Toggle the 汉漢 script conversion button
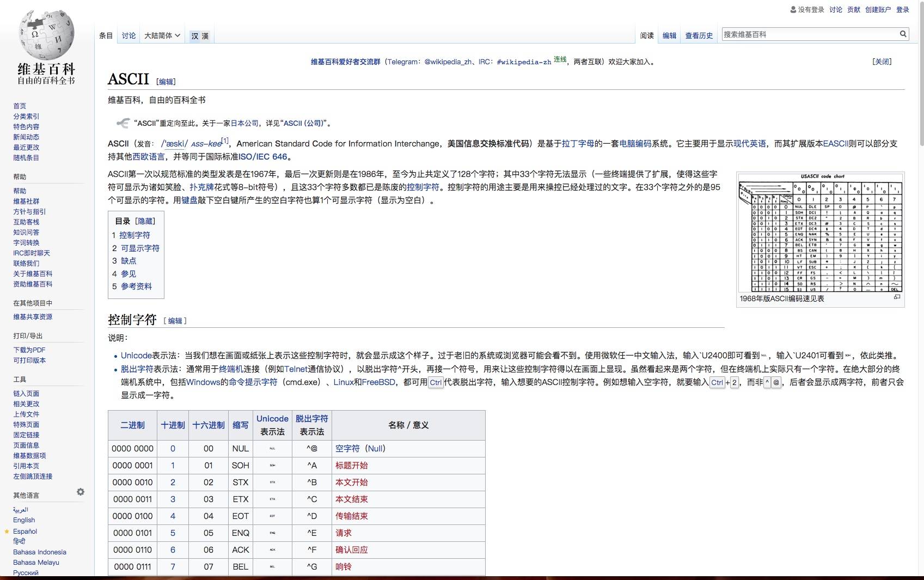The width and height of the screenshot is (924, 580). 199,36
